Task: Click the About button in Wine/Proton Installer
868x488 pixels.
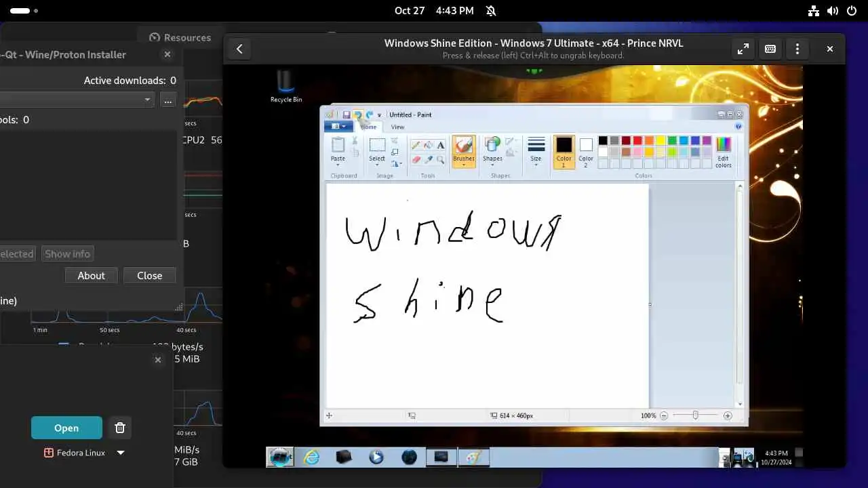Action: pyautogui.click(x=92, y=275)
